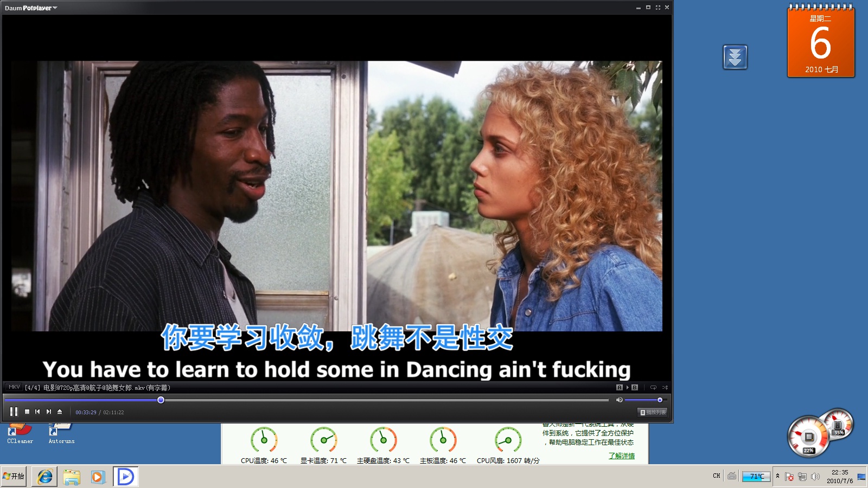Minimize the PotPlayer window
Screen dimensions: 868x488
click(x=639, y=8)
